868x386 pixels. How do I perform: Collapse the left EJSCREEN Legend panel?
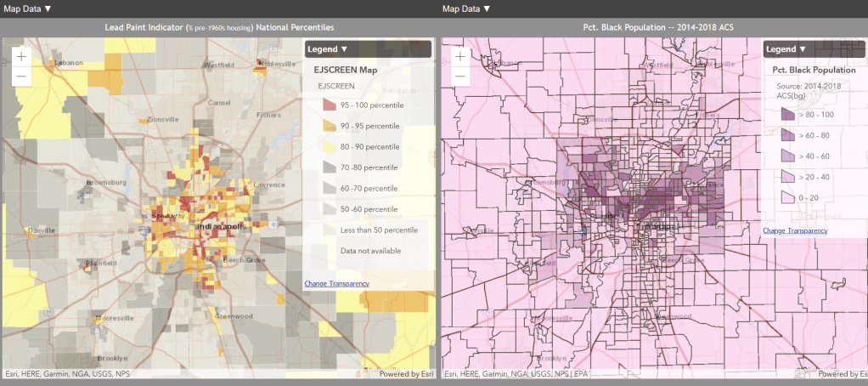click(328, 49)
